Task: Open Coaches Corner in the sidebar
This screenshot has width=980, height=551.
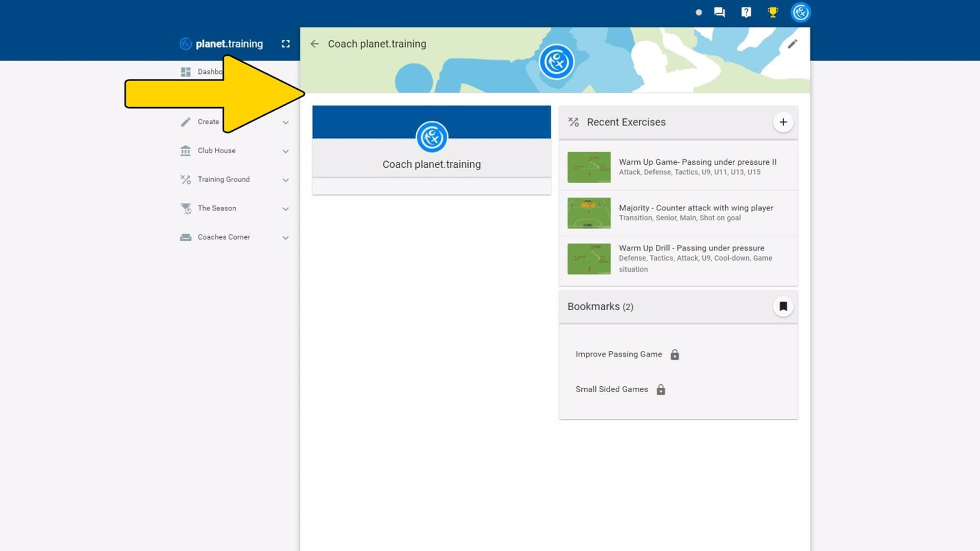Action: (224, 237)
